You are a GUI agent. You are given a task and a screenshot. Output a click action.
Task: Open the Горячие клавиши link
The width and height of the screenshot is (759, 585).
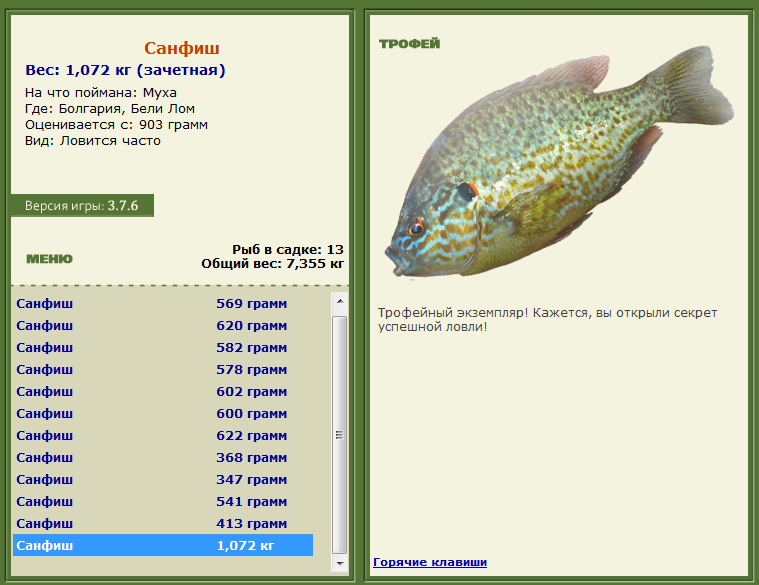430,562
